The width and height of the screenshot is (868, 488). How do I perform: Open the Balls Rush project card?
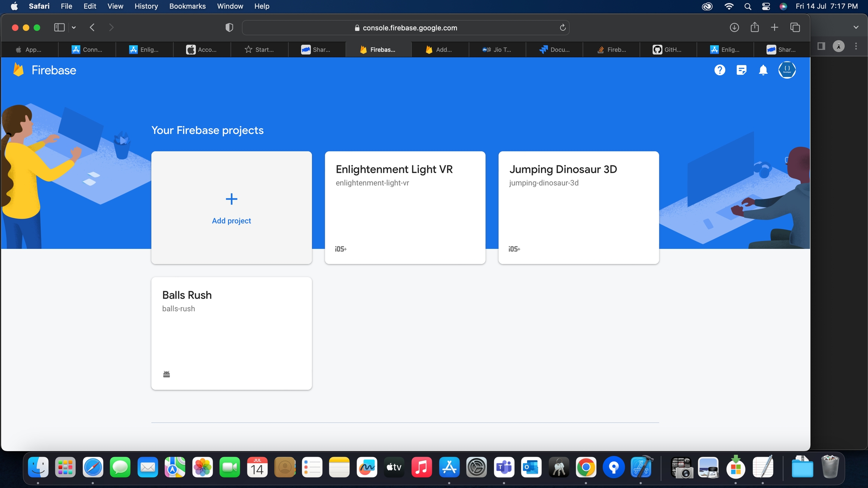(231, 333)
